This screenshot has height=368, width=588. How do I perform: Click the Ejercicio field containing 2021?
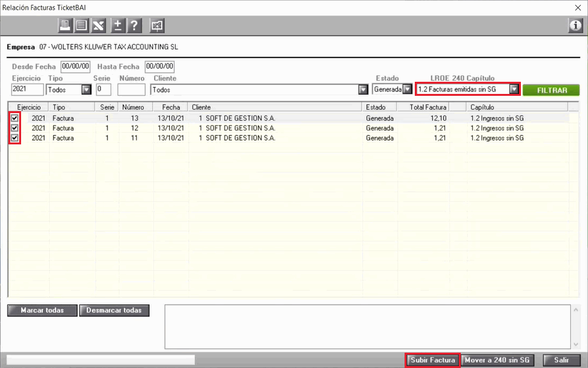(x=27, y=89)
